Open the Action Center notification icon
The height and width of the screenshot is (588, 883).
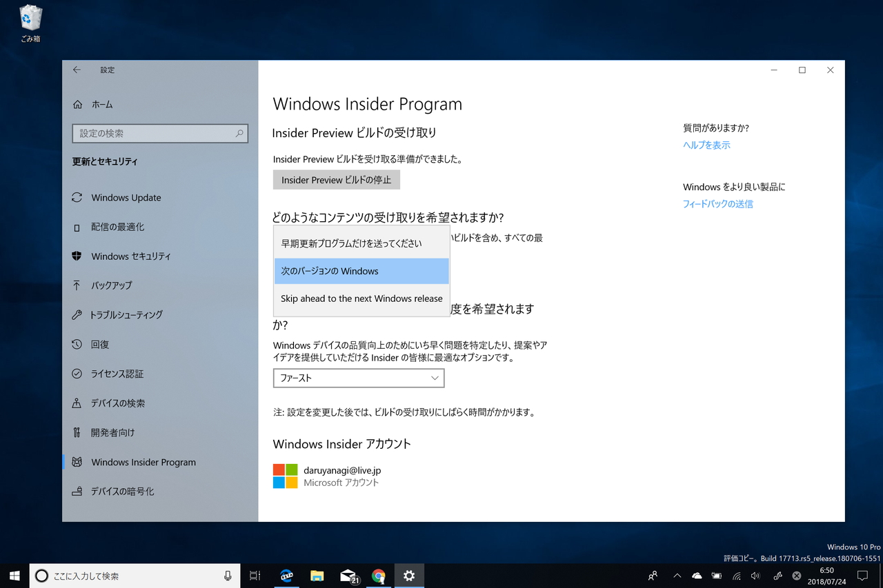[862, 576]
